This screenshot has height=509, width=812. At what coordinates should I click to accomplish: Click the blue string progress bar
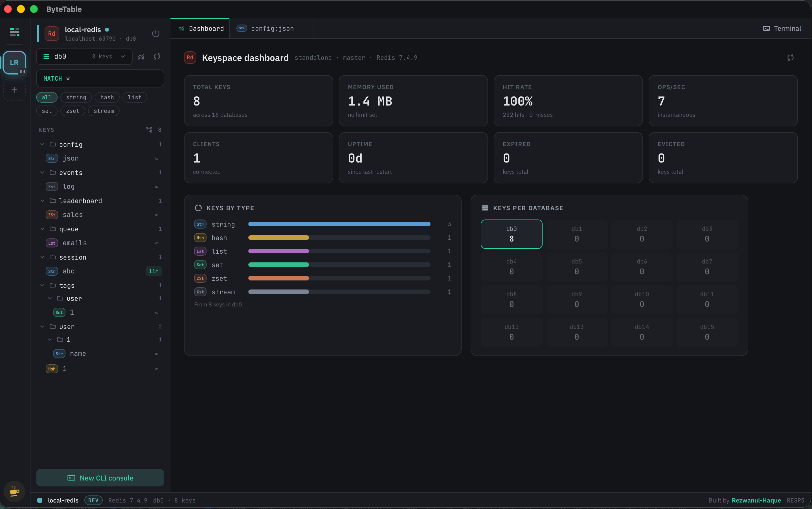click(x=339, y=224)
